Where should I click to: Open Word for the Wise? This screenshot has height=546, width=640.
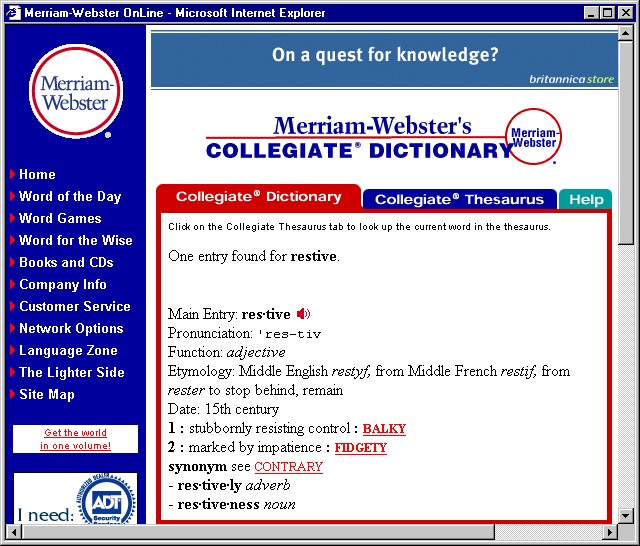tap(76, 240)
